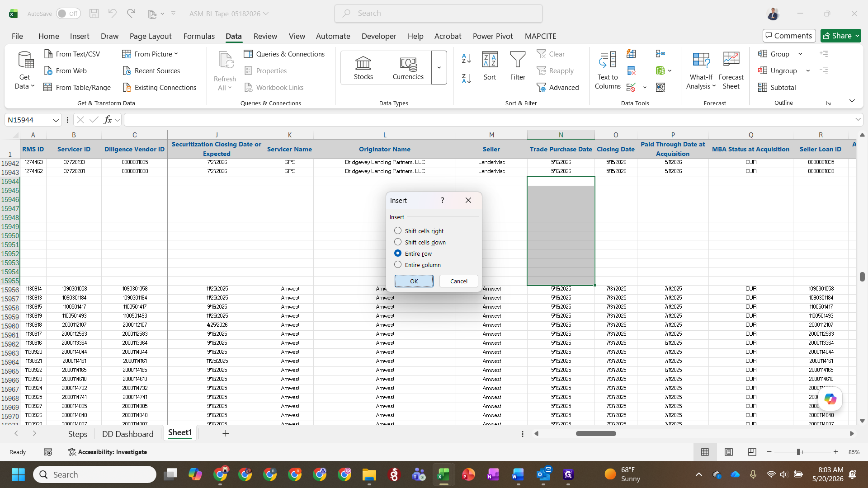Click the zoom in plus button
The width and height of the screenshot is (868, 488).
point(835,452)
